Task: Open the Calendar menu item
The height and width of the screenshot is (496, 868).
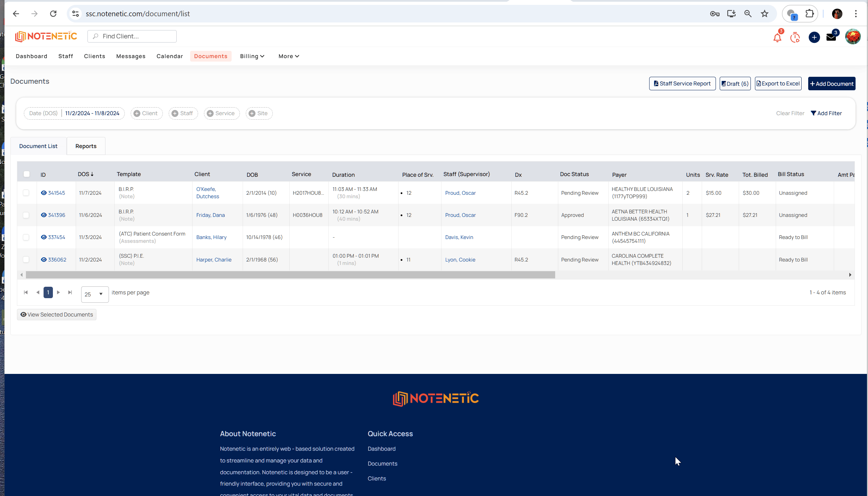Action: pos(170,56)
